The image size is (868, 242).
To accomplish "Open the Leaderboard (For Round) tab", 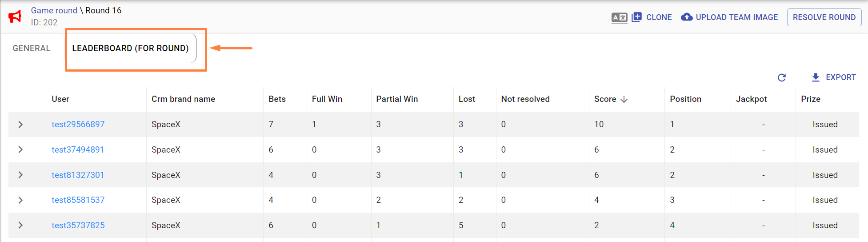I will tap(130, 48).
